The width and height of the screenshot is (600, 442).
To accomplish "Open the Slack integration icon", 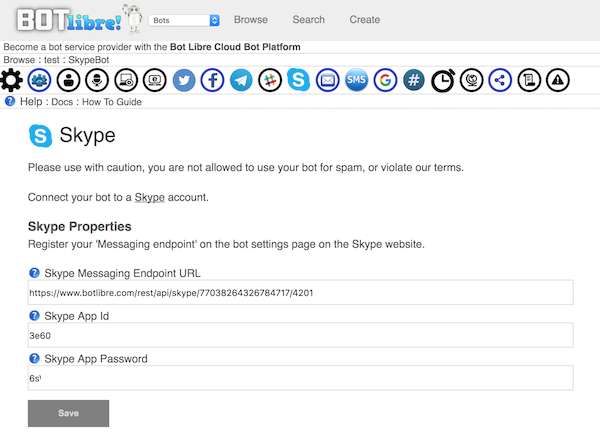I will pos(270,80).
